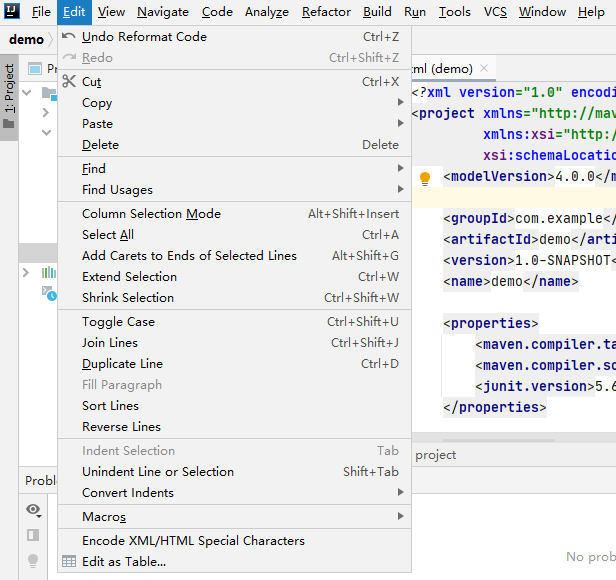Click the External Libraries bar-chart icon
Image resolution: width=616 pixels, height=580 pixels.
click(49, 272)
